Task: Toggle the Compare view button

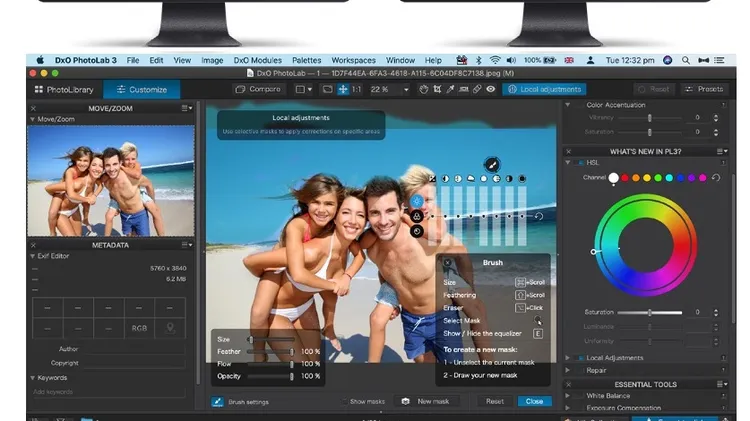Action: [x=258, y=89]
